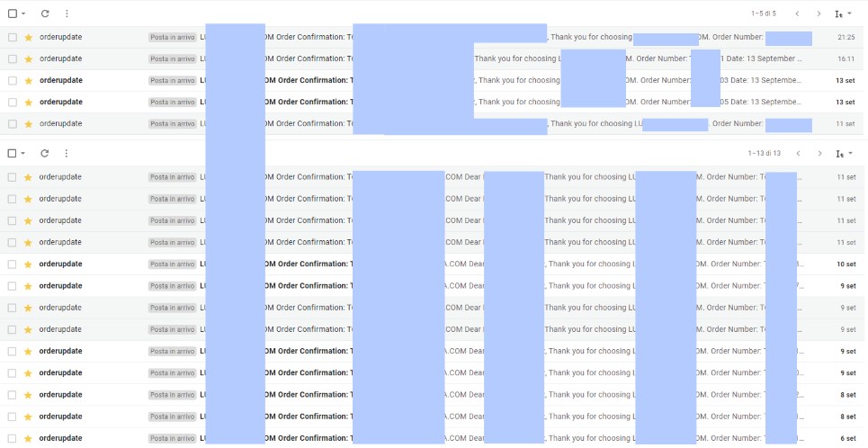Click the 6 set date
Viewport: 868px width, 448px height.
coord(847,438)
